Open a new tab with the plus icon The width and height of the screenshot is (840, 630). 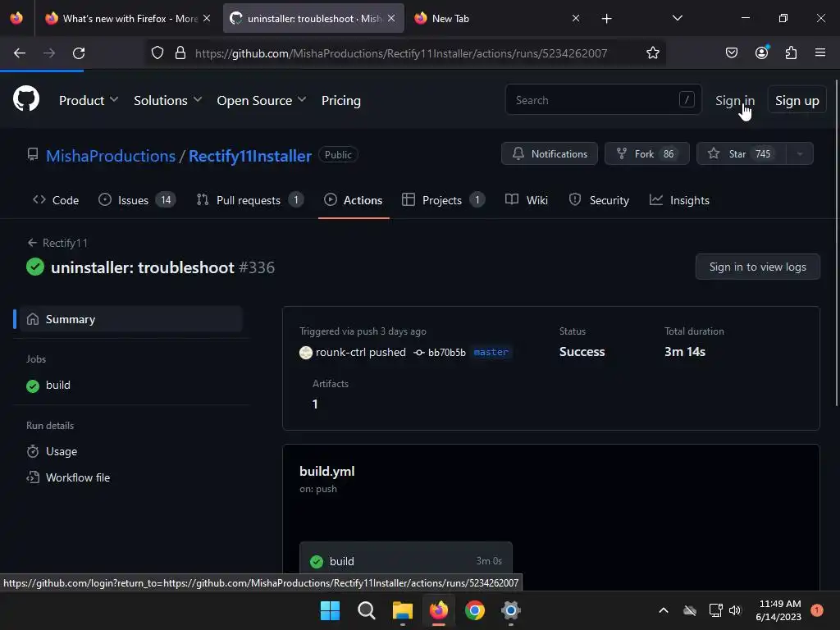click(606, 19)
